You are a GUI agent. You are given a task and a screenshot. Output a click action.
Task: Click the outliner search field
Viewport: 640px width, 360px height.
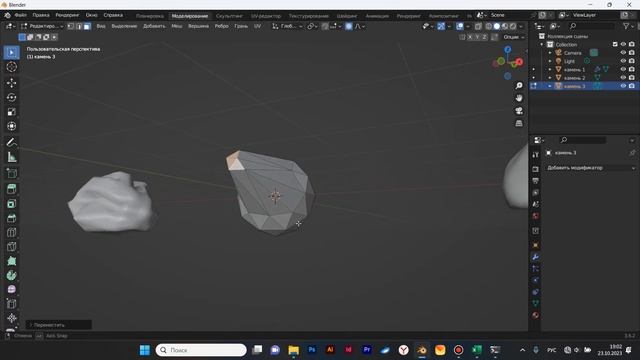592,26
